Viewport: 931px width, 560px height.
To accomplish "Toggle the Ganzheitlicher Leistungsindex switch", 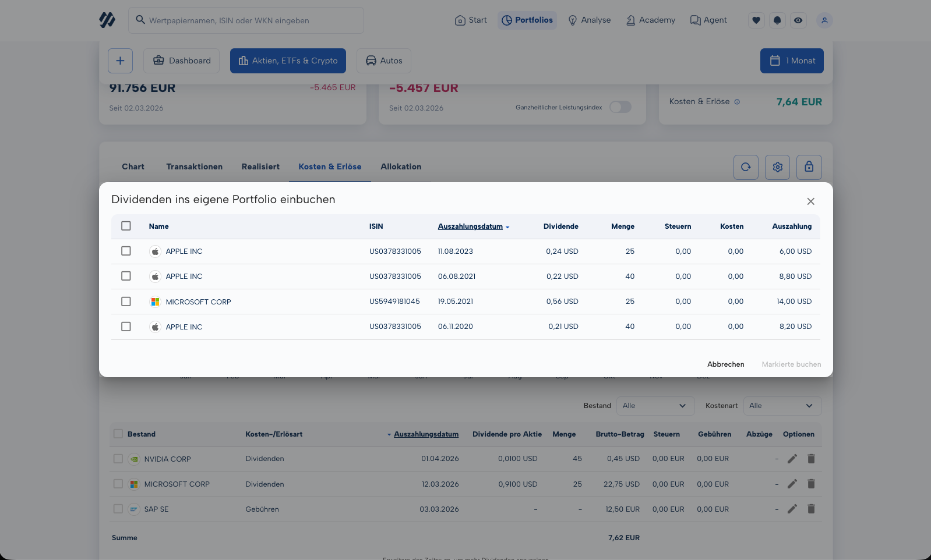I will [x=620, y=107].
